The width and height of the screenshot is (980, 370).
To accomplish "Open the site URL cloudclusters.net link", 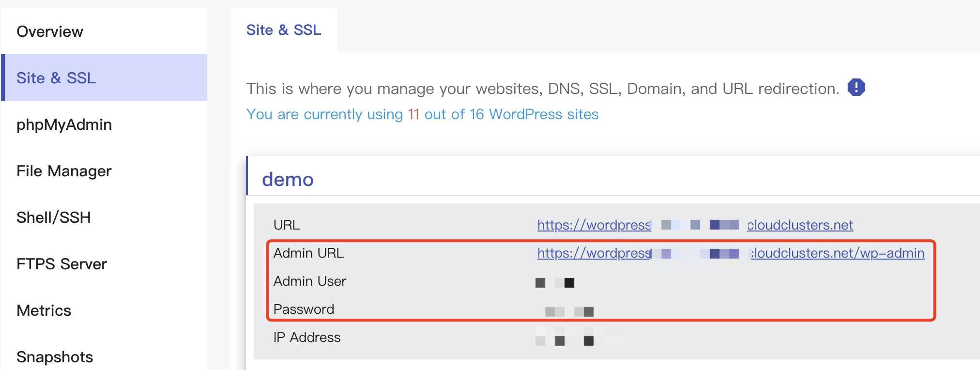I will click(799, 225).
